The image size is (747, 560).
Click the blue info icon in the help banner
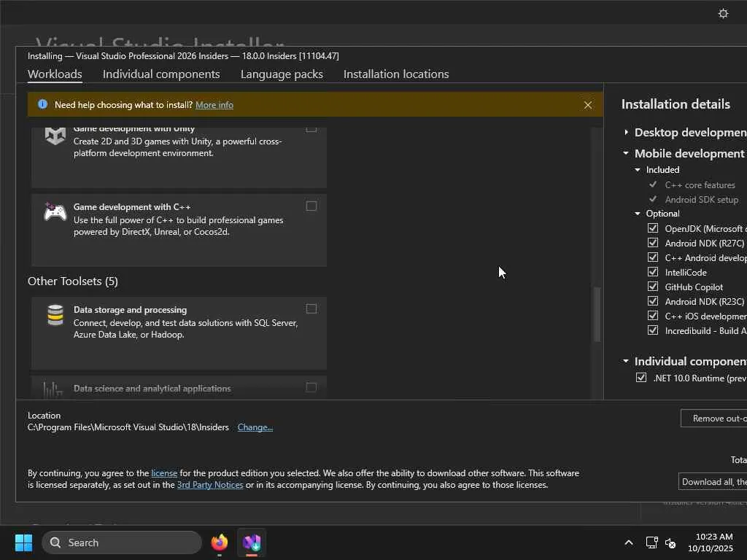click(42, 104)
